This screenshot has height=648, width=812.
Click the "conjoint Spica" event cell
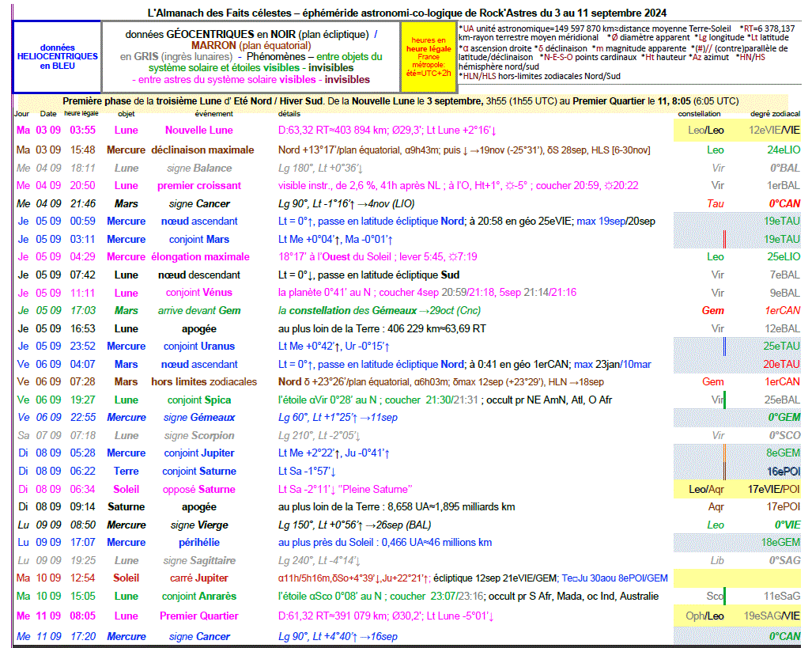click(199, 400)
